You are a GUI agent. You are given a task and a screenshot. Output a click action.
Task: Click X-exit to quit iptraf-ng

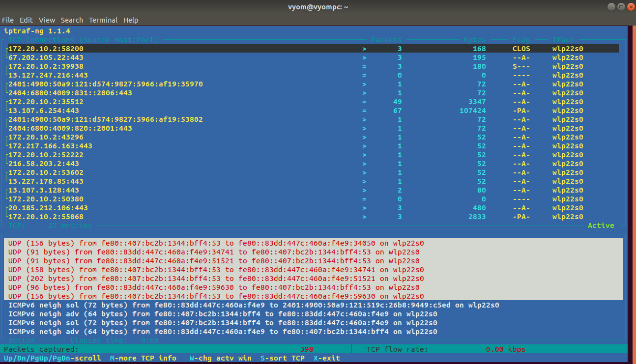tap(326, 358)
